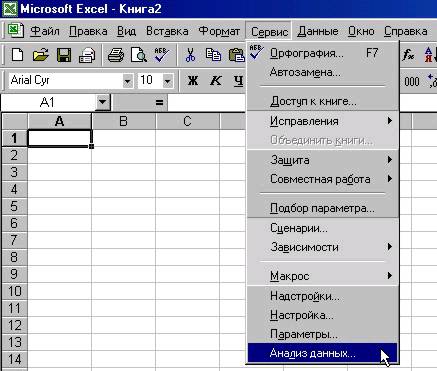
Task: Select row 1 header
Action: [14, 138]
